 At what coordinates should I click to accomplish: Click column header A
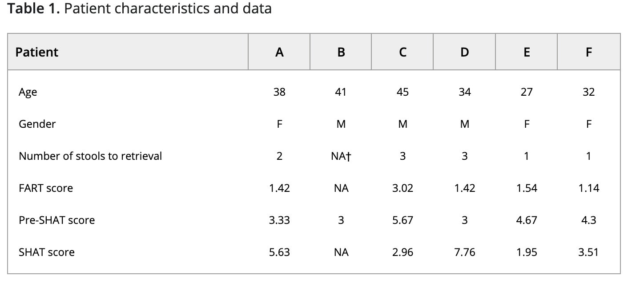pyautogui.click(x=279, y=52)
